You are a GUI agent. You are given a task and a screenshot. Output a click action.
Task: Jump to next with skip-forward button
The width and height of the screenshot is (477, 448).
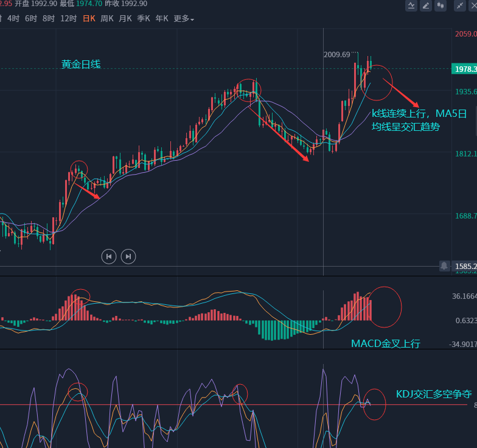pyautogui.click(x=128, y=257)
